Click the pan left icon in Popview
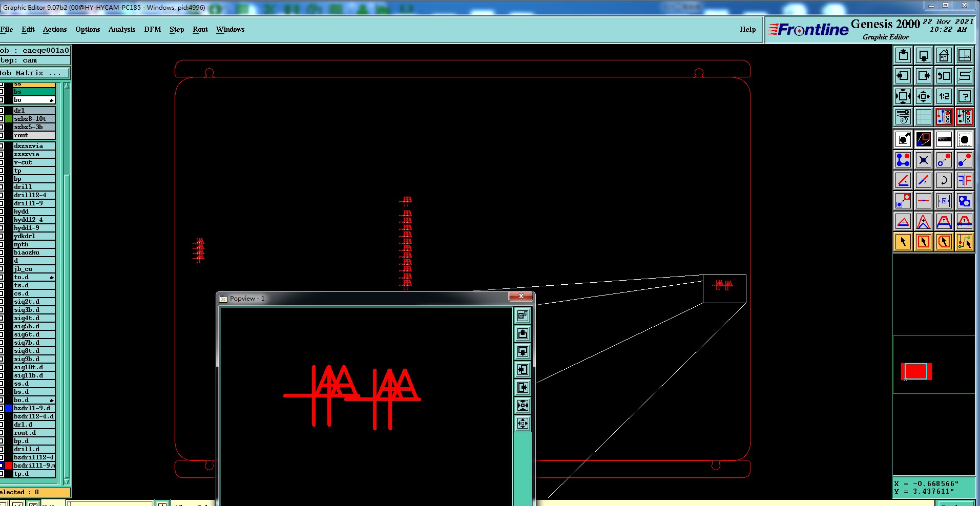The width and height of the screenshot is (980, 506). pos(523,370)
